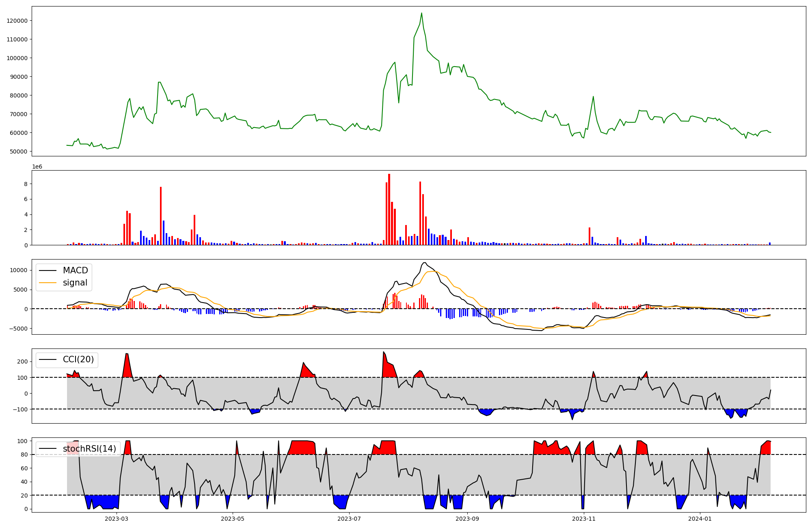Click the 1e6 volume scale label
The width and height of the screenshot is (812, 528).
(37, 167)
